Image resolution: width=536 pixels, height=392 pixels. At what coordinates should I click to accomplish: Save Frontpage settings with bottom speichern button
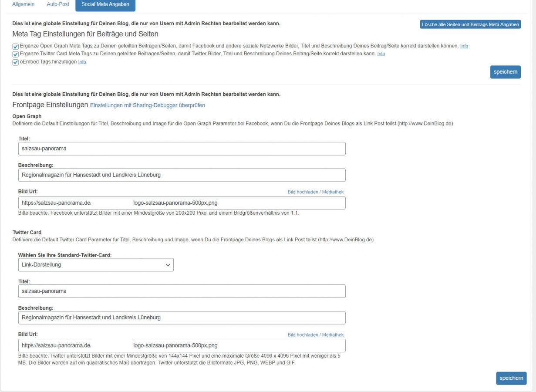click(511, 378)
